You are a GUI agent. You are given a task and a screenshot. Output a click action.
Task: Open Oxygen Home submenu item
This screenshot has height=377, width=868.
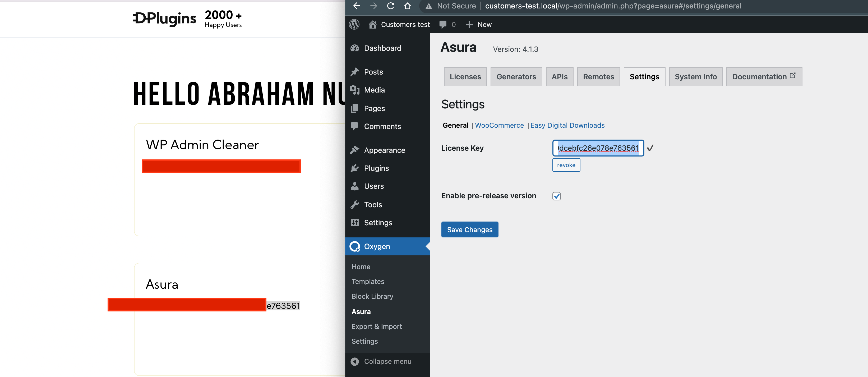click(361, 266)
